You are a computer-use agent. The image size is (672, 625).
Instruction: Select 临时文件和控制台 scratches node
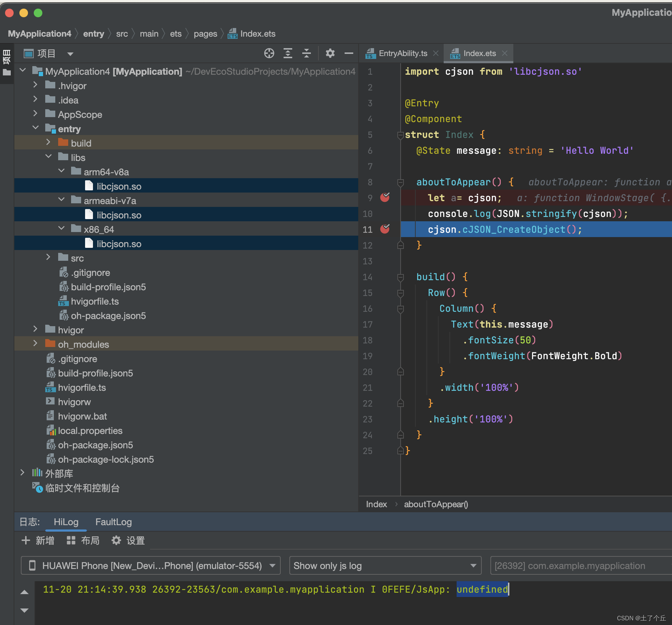click(82, 488)
